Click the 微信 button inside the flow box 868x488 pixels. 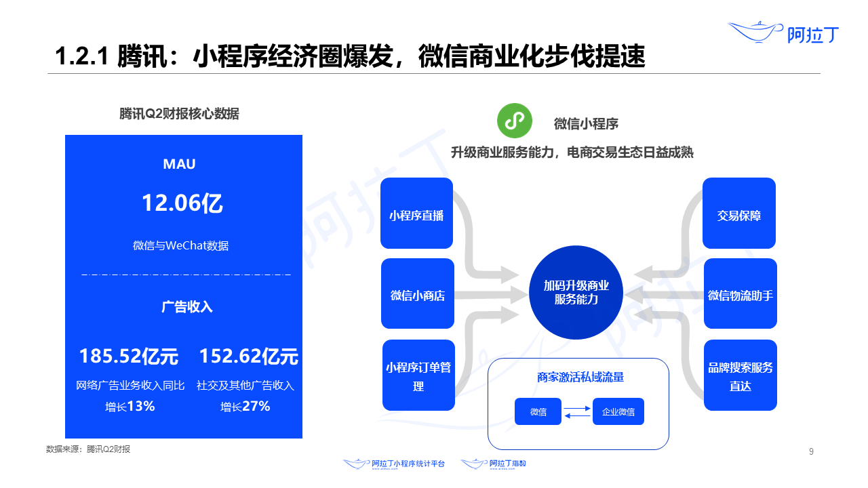pos(538,411)
